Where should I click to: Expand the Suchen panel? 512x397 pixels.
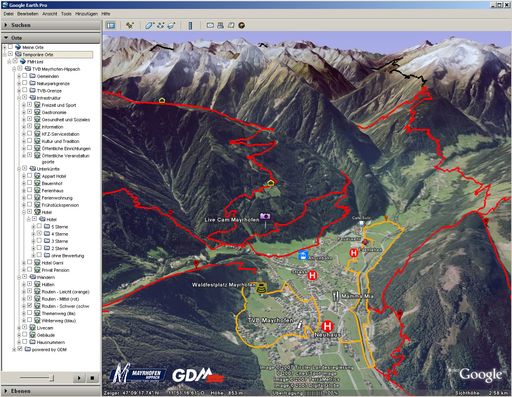coord(6,25)
